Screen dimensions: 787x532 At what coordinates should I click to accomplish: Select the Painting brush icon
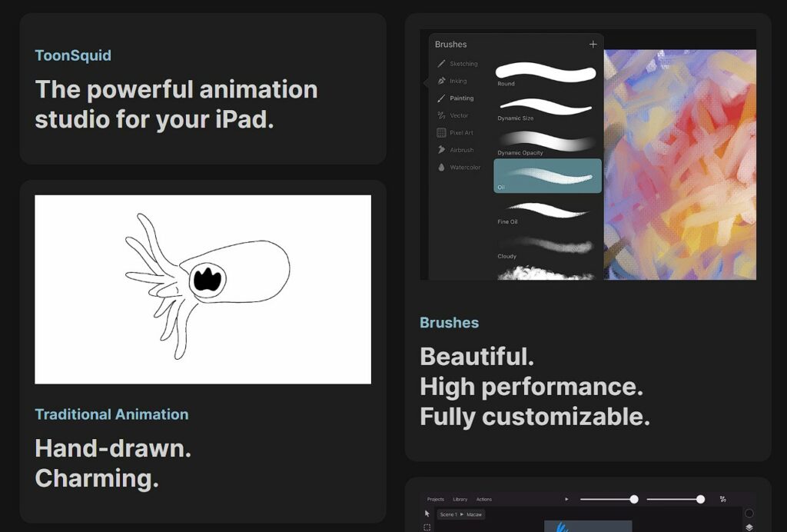[x=441, y=98]
